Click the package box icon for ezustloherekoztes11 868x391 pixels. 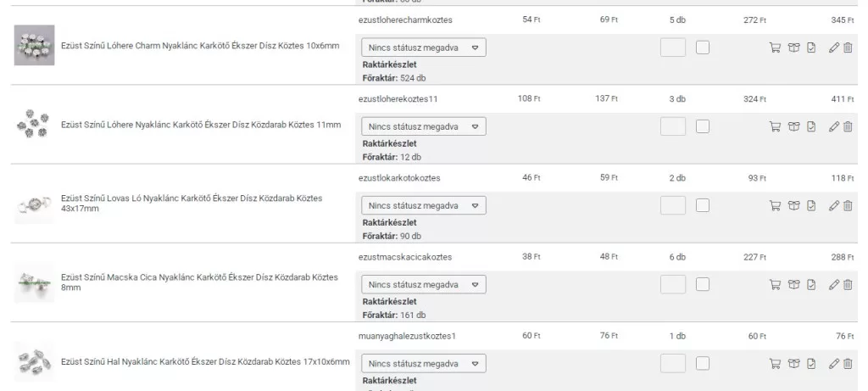tap(793, 127)
